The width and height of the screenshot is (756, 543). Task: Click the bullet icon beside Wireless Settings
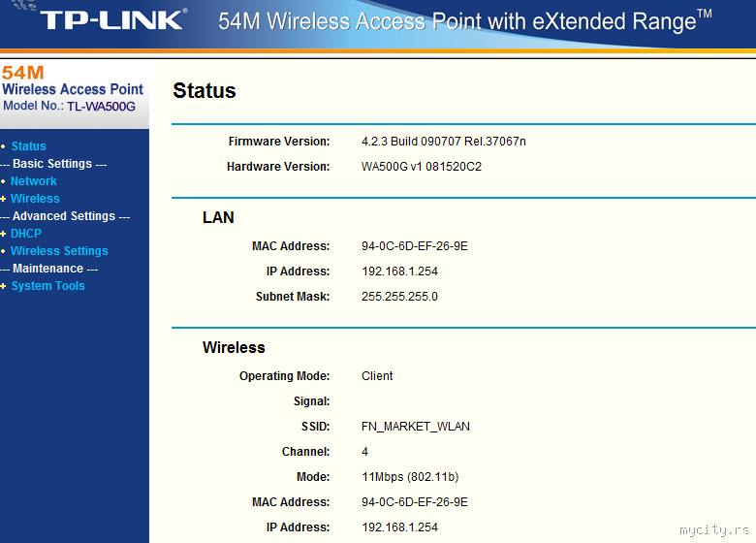pos(4,251)
